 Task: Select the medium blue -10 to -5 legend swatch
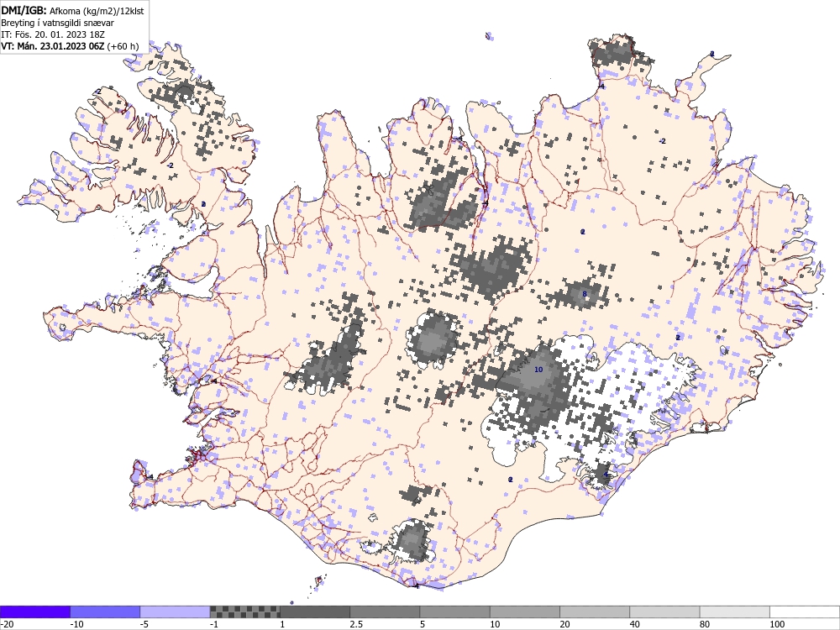[x=105, y=612]
